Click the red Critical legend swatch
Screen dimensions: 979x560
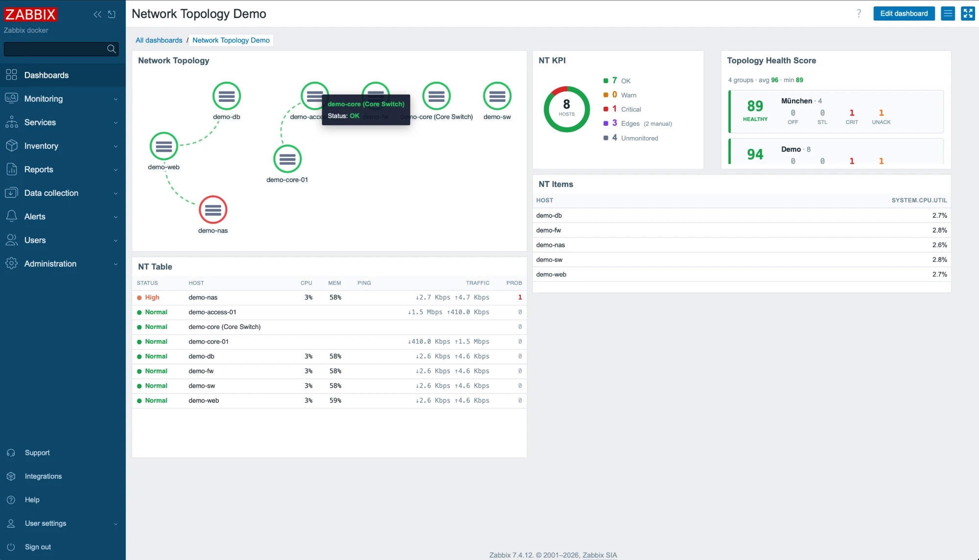tap(606, 109)
